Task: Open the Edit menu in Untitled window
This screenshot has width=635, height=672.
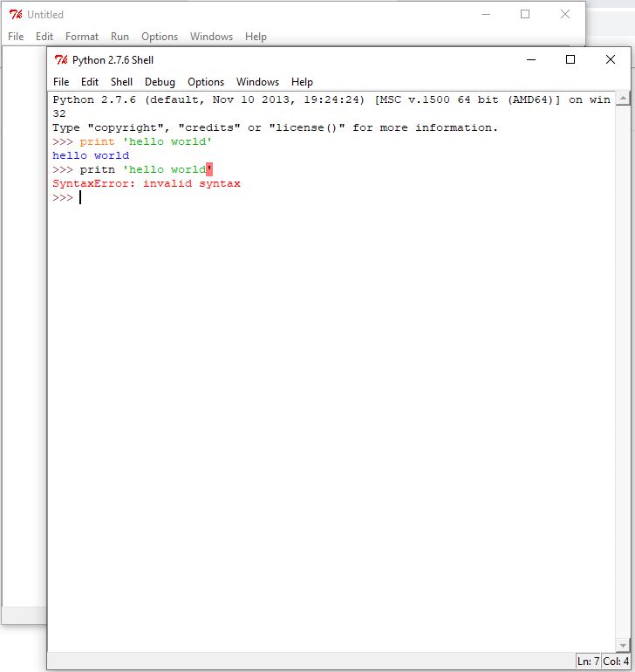Action: coord(44,37)
